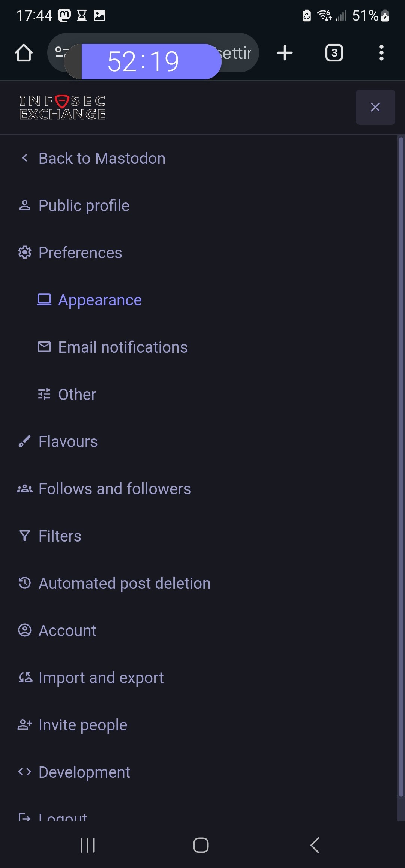Image resolution: width=405 pixels, height=868 pixels.
Task: Tap the Invite people icon
Action: pos(25,725)
